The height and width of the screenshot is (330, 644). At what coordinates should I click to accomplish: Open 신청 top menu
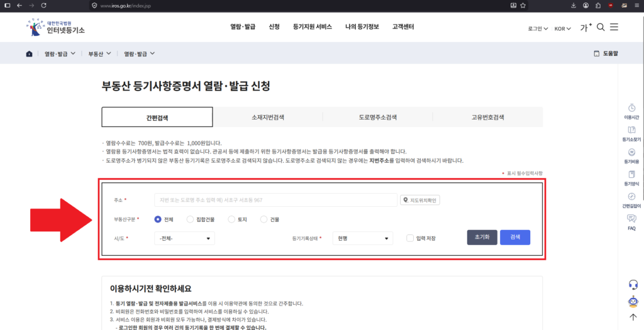274,26
